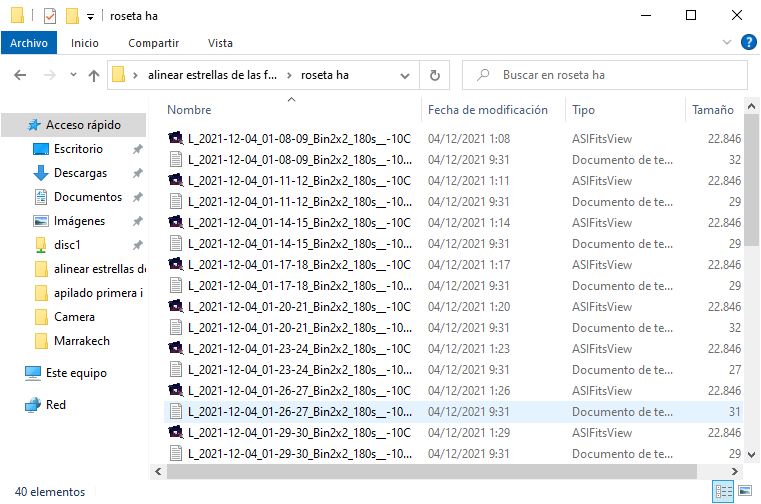Click the 'roseta ha' breadcrumb segment
This screenshot has width=761, height=504.
(325, 75)
